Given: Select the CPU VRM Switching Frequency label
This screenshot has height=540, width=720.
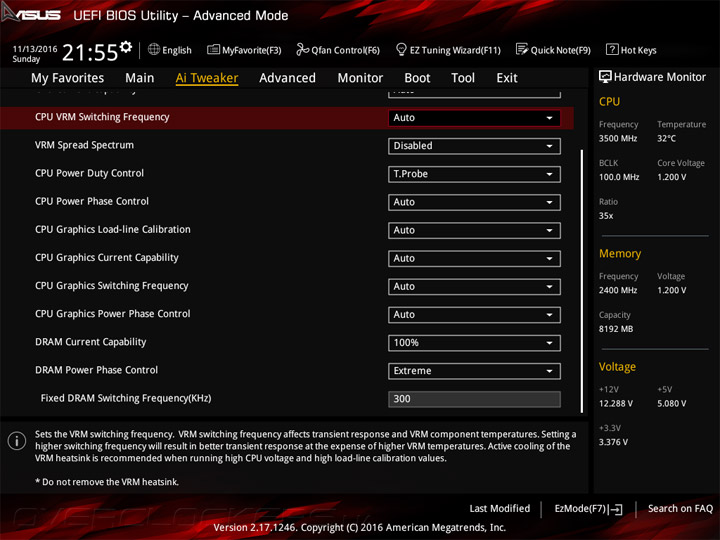Looking at the screenshot, I should [102, 117].
